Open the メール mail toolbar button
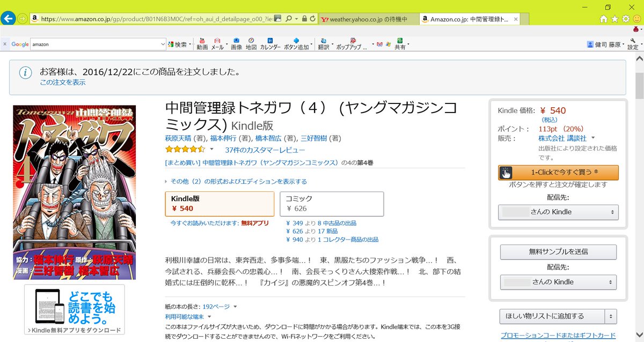644x342 pixels. point(217,44)
